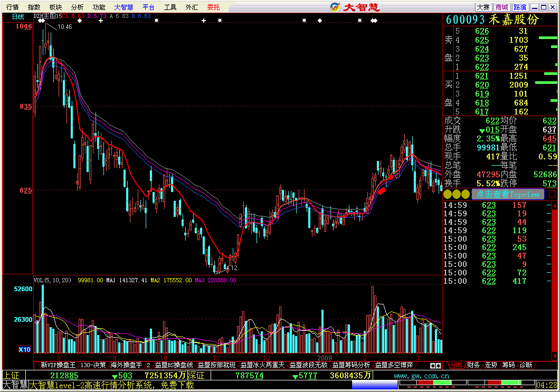Switch to the 走势 panel tab
This screenshot has height=392, width=560.
pyautogui.click(x=491, y=365)
